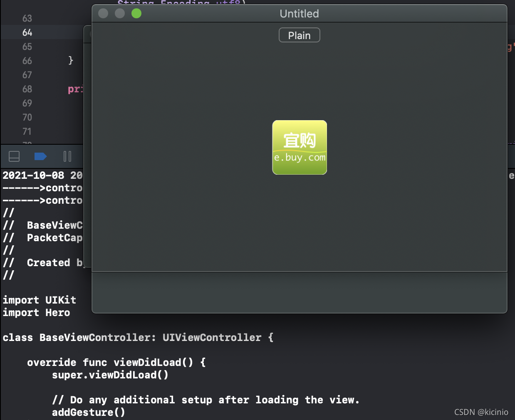The image size is (515, 420).
Task: Click the 'super.viewDidLoad()' line
Action: pos(110,375)
